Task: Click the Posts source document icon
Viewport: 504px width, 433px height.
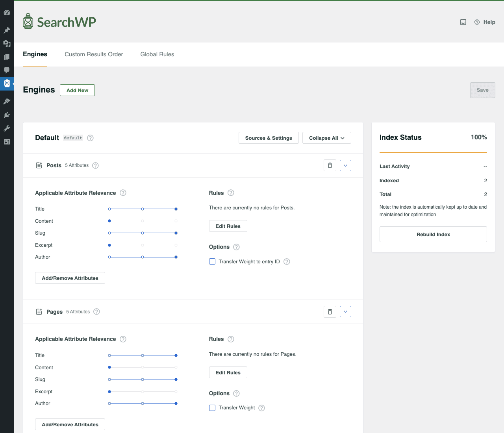Action: pyautogui.click(x=39, y=165)
